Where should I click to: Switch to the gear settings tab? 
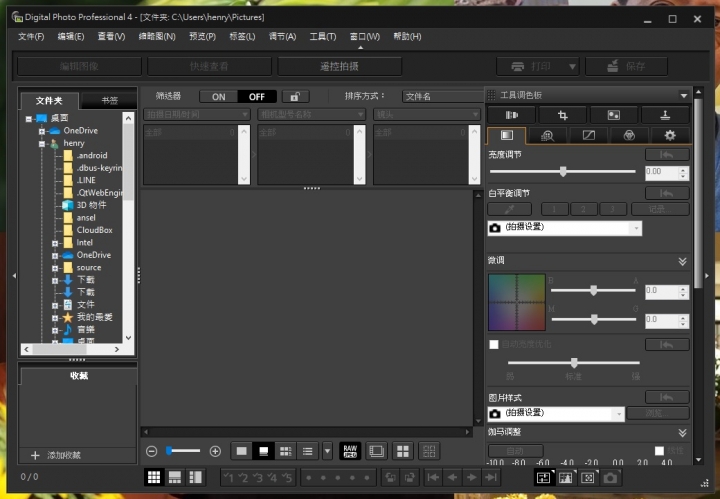coord(670,135)
